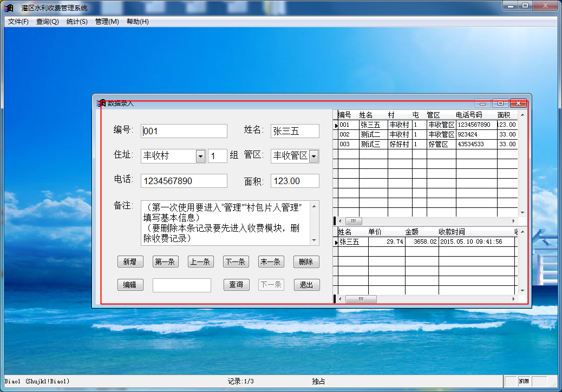Click phone cell 43534533
The image size is (562, 392).
tap(476, 144)
